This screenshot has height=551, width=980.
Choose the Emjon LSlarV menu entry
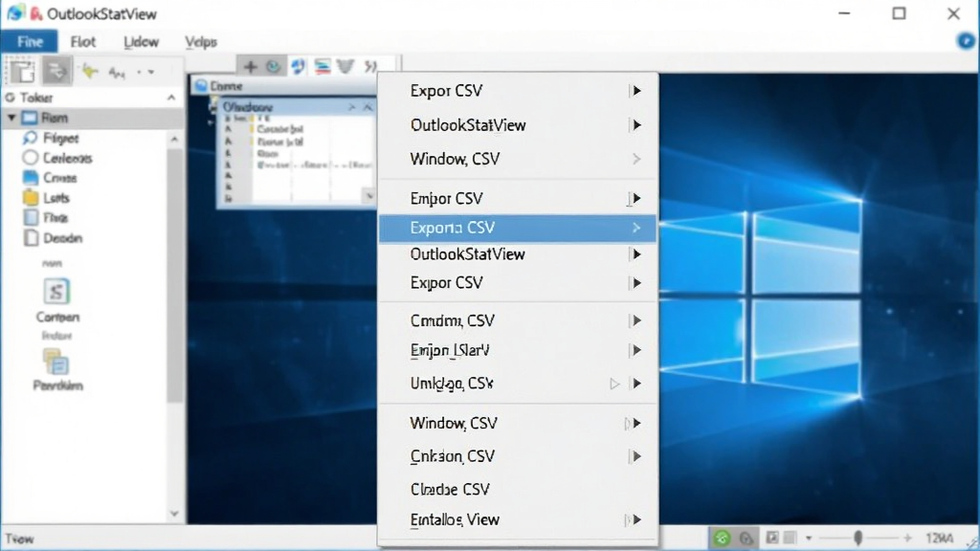518,350
